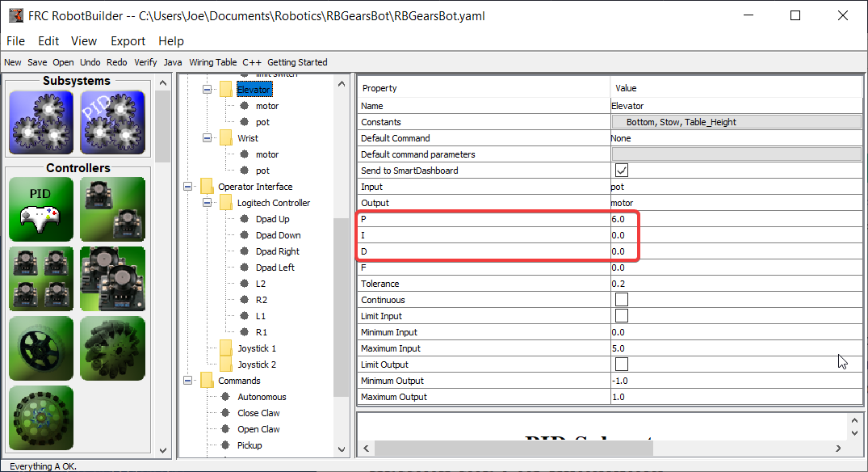Open the Export menu
Screen dimensions: 868x472
click(128, 41)
